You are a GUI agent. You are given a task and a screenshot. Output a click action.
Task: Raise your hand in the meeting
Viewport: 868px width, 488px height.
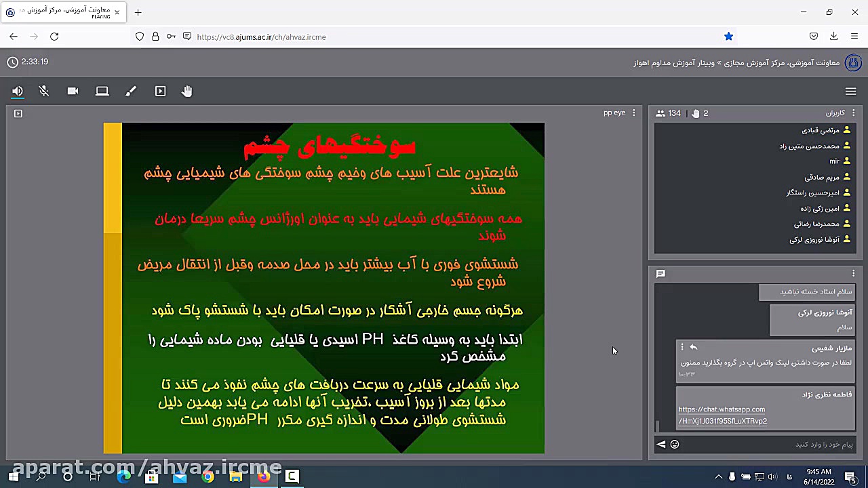pos(187,91)
